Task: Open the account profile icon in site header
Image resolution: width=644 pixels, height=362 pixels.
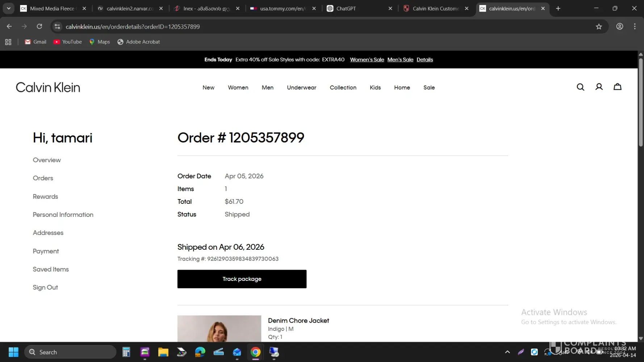Action: click(x=599, y=87)
